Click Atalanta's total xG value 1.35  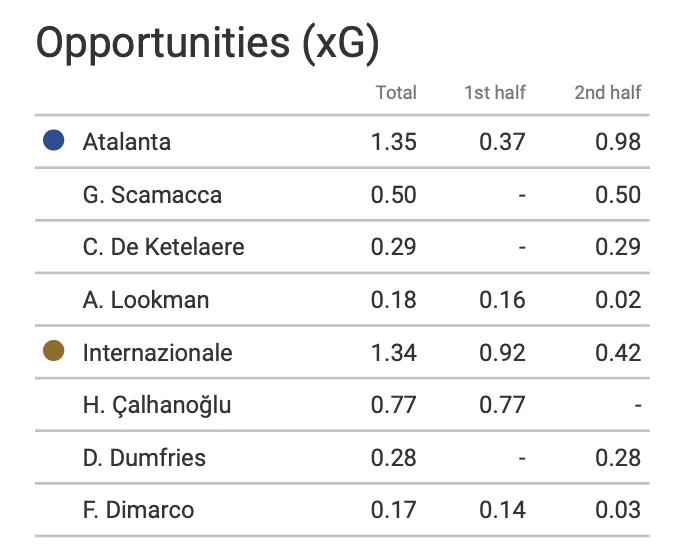click(x=394, y=142)
